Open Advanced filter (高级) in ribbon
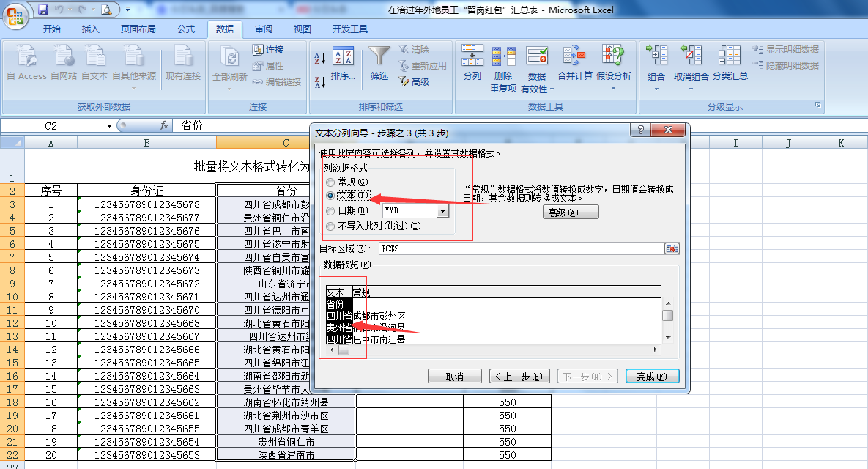868x469 pixels. click(414, 81)
